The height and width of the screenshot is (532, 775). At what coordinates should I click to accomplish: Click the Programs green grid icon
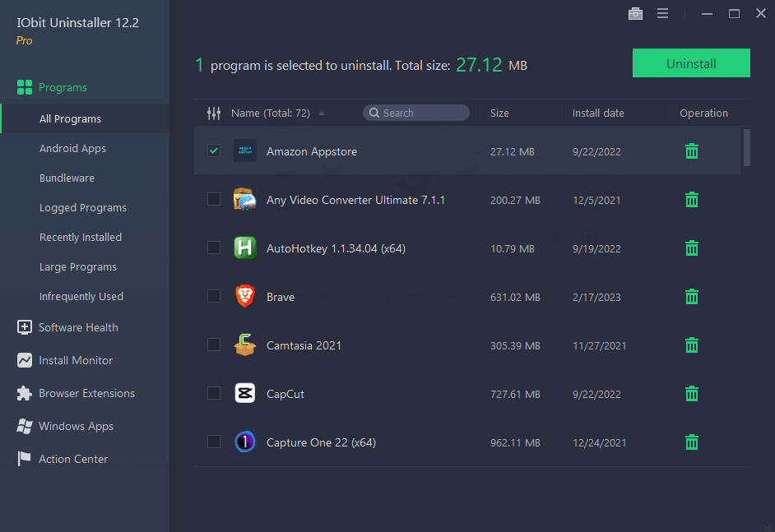[24, 87]
